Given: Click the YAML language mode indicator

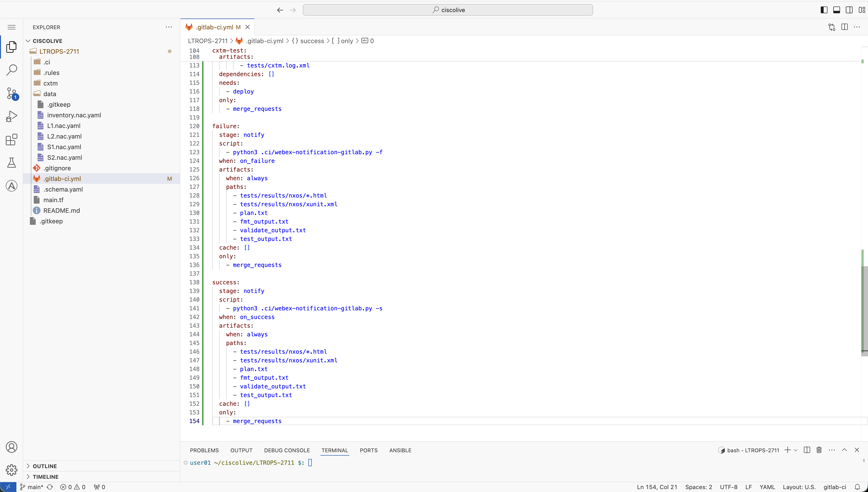Looking at the screenshot, I should [767, 487].
